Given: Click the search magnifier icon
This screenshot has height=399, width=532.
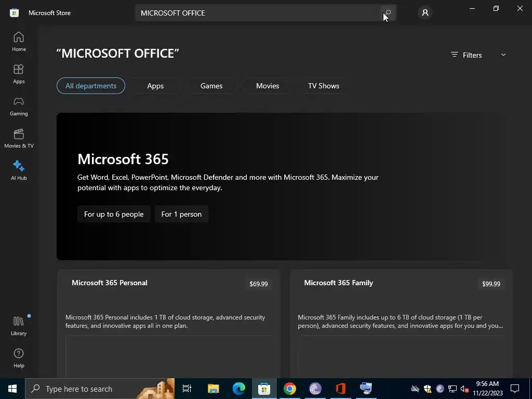Looking at the screenshot, I should point(388,13).
